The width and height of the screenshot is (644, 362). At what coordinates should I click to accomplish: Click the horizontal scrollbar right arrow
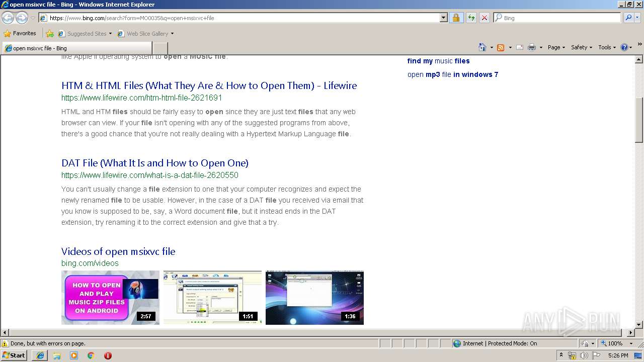click(631, 332)
